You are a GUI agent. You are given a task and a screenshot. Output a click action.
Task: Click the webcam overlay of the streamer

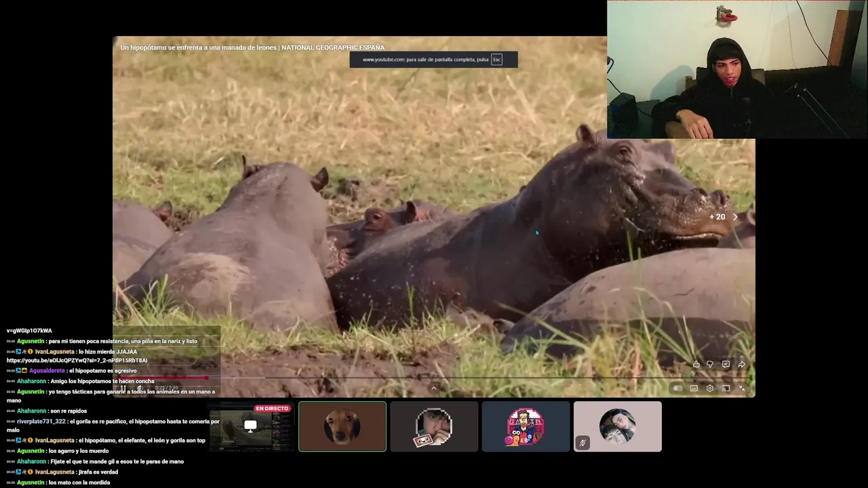tap(737, 69)
